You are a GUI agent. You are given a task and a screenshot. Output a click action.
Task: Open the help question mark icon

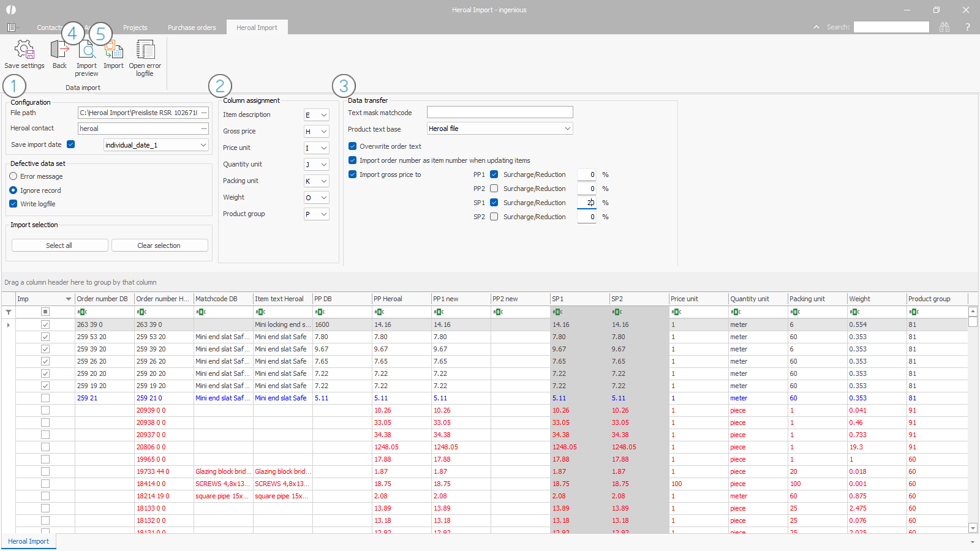[x=968, y=27]
